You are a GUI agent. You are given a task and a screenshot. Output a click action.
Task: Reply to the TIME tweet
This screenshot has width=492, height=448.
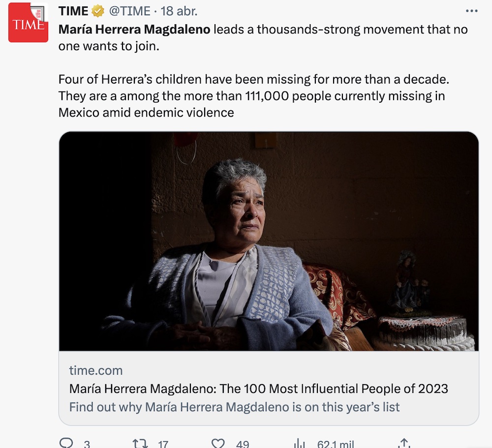[66, 443]
